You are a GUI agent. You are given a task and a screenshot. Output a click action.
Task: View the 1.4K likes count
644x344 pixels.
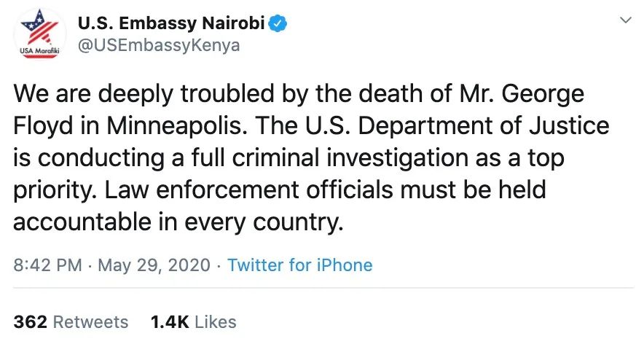[167, 321]
